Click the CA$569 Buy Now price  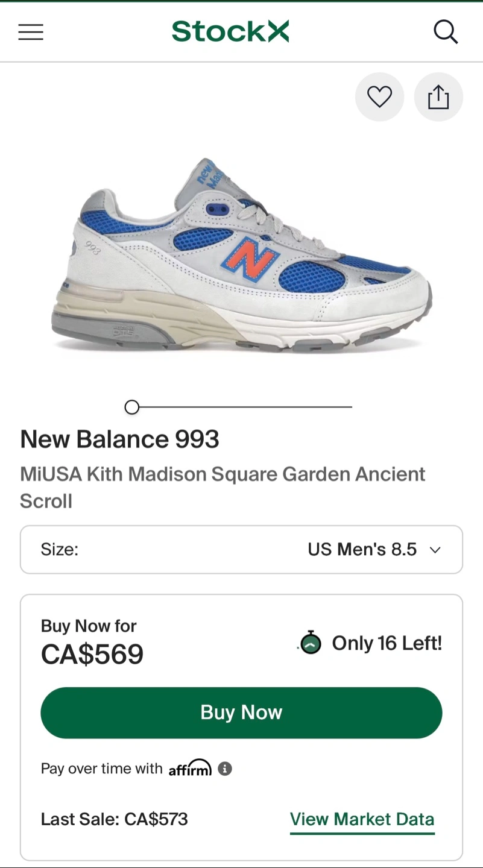[92, 655]
